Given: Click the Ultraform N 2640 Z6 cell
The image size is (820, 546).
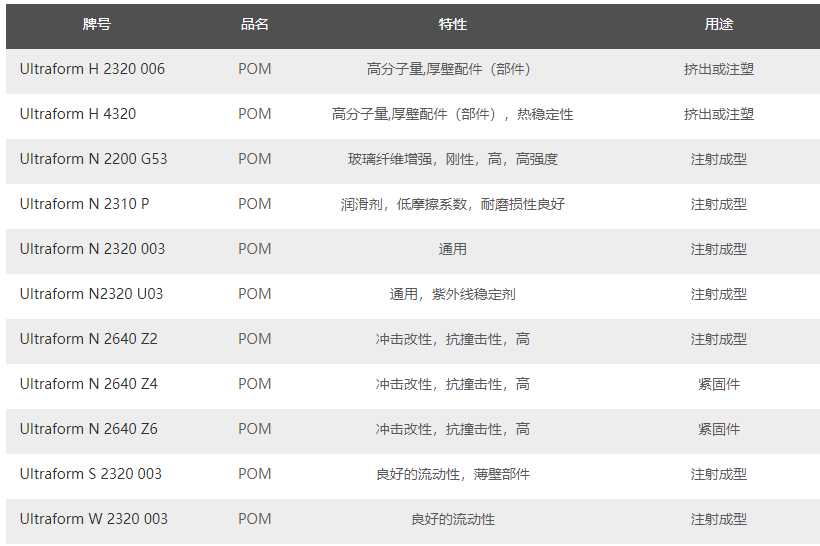Looking at the screenshot, I should 89,429.
